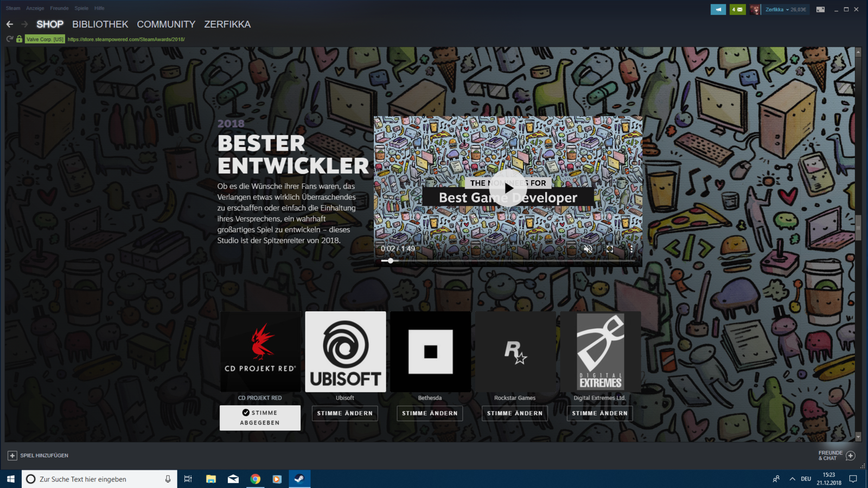Image resolution: width=868 pixels, height=488 pixels.
Task: Open the Steam menu
Action: click(13, 8)
